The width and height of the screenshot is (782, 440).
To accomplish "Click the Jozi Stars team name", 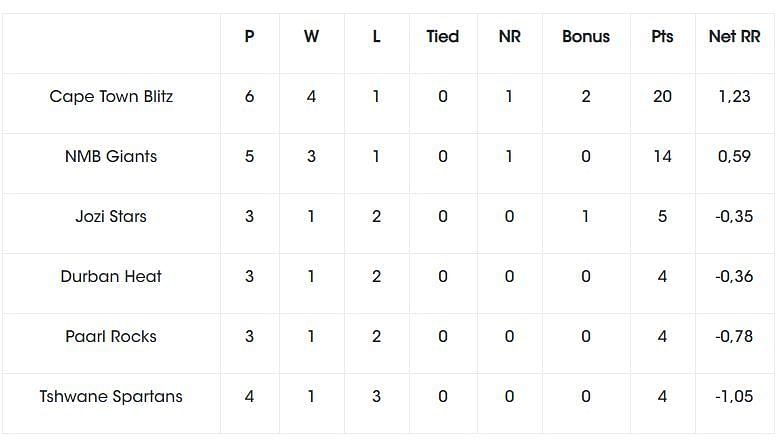I will (x=111, y=217).
